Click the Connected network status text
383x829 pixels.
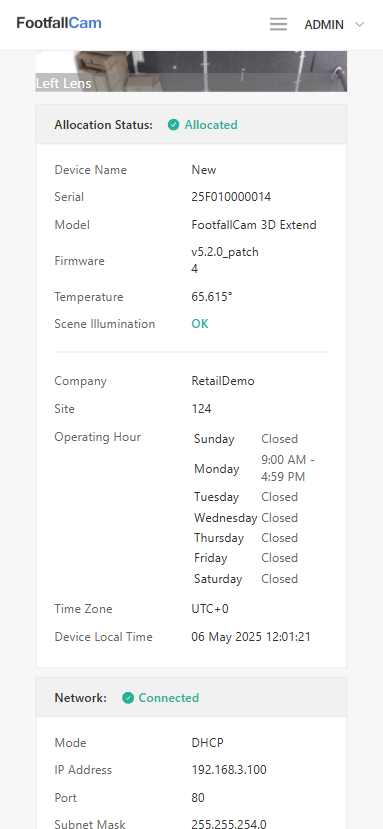(169, 698)
